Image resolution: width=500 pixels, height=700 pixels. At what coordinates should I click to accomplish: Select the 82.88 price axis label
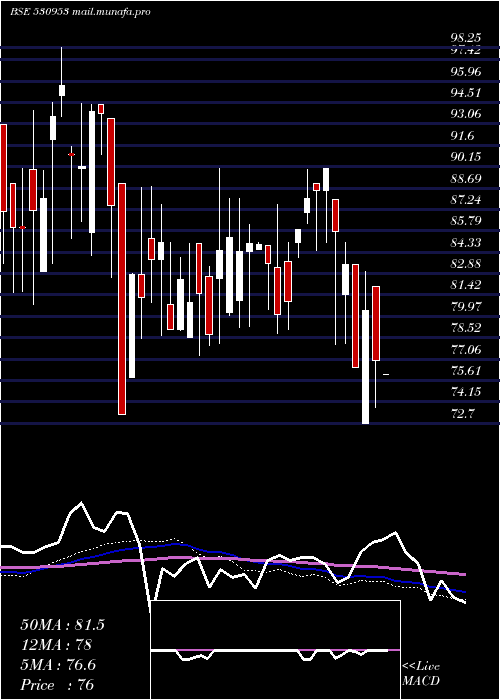(466, 264)
